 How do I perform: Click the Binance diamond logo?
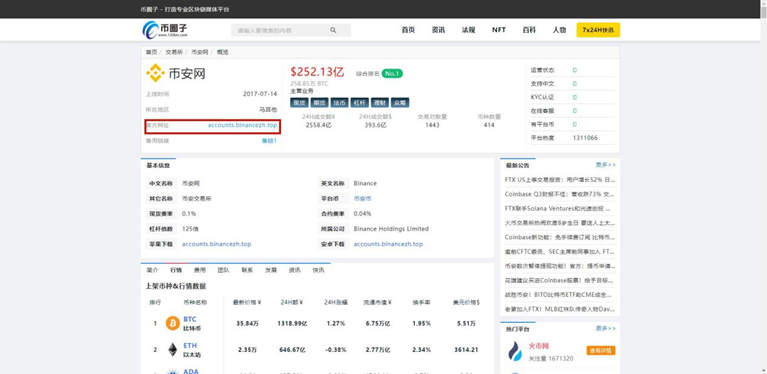(155, 73)
